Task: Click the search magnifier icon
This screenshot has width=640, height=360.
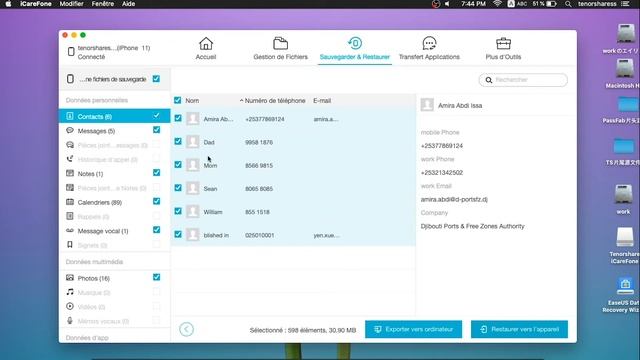Action: coord(489,80)
